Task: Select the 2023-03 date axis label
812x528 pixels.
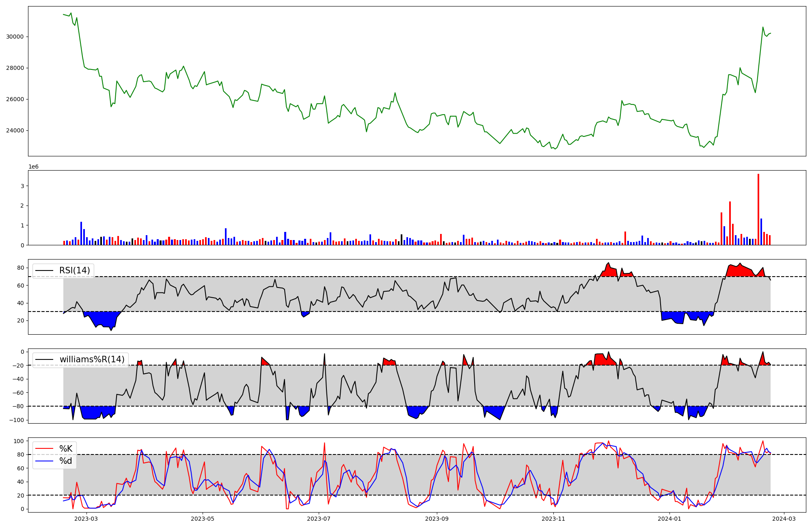Action: 86,519
